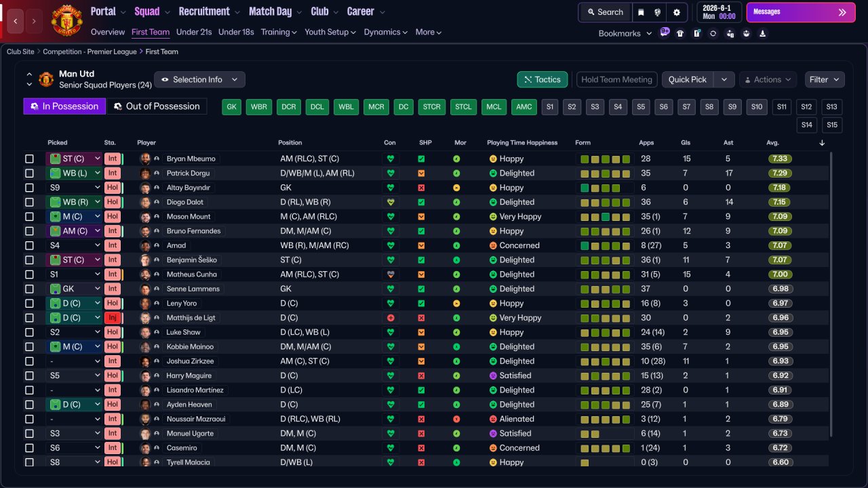Click the shirt icon in bookmarks bar
Screen dimensions: 868x488
point(680,33)
